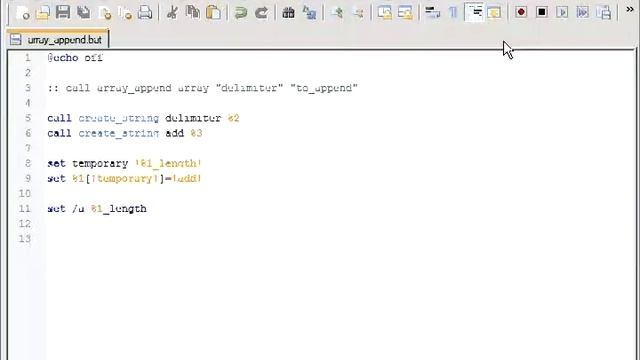Click line number 9 in the margin

28,179
